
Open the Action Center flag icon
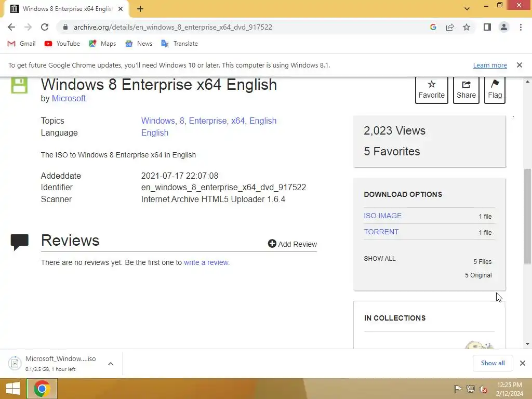coord(458,389)
